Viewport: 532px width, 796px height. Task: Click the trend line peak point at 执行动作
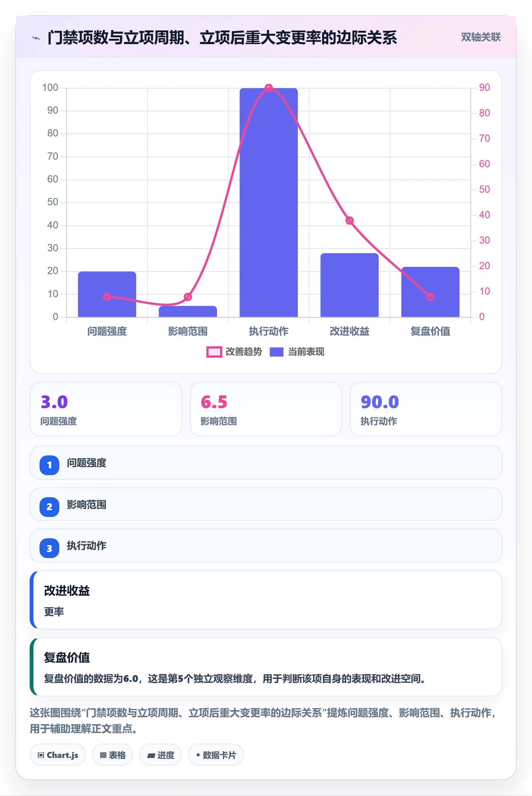pos(269,88)
